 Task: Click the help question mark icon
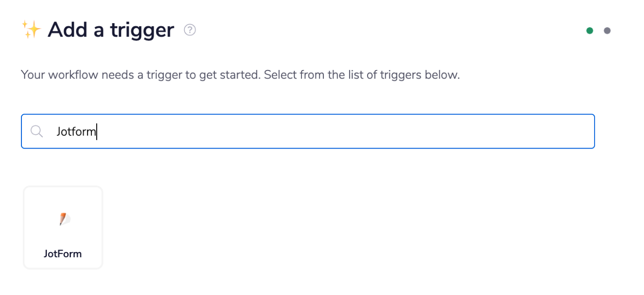(190, 30)
